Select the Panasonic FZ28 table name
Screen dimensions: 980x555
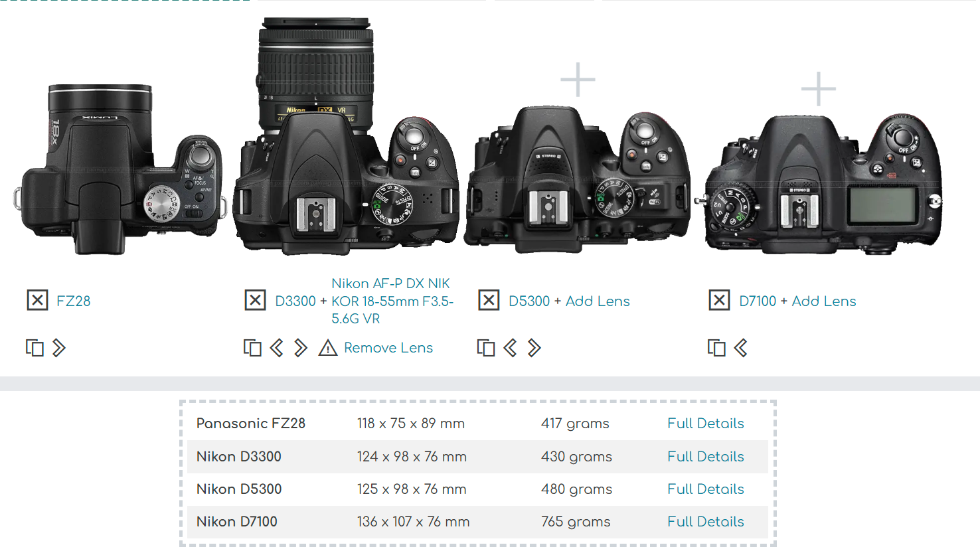(x=251, y=424)
